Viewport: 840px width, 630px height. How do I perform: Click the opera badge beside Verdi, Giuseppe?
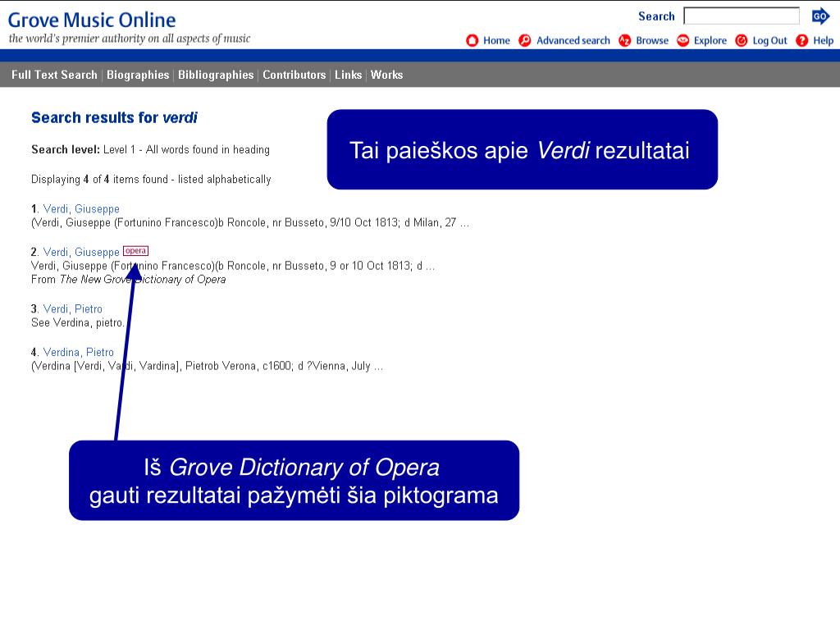click(x=135, y=251)
